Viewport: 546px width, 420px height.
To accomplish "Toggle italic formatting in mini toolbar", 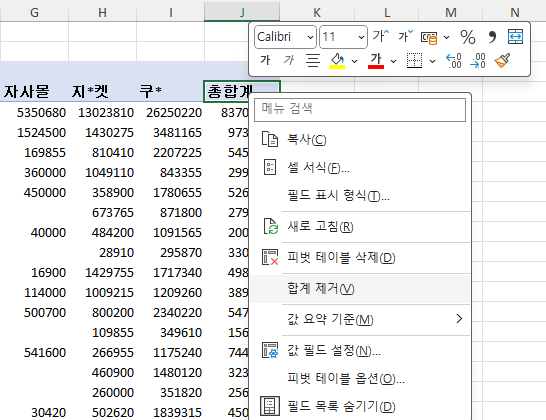I will click(x=289, y=60).
